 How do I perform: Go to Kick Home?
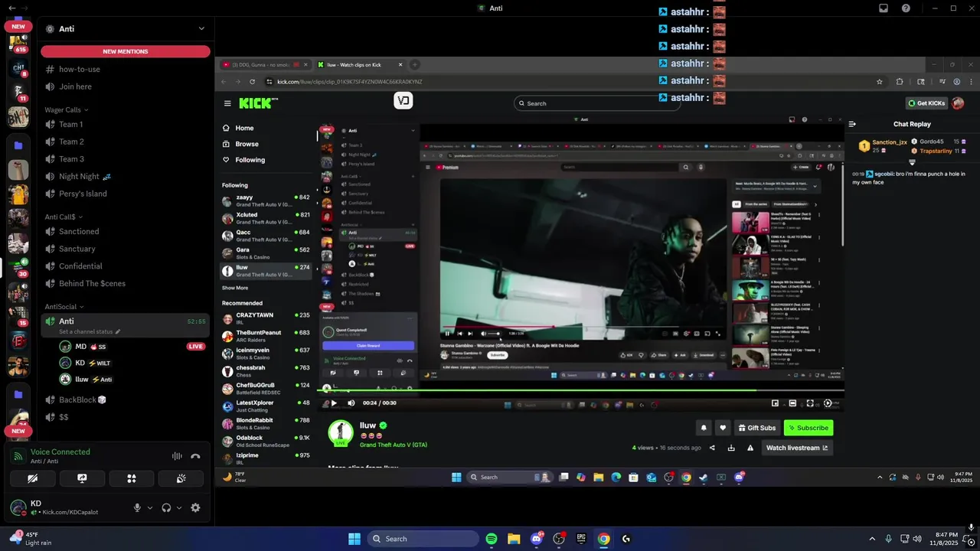[x=238, y=128]
